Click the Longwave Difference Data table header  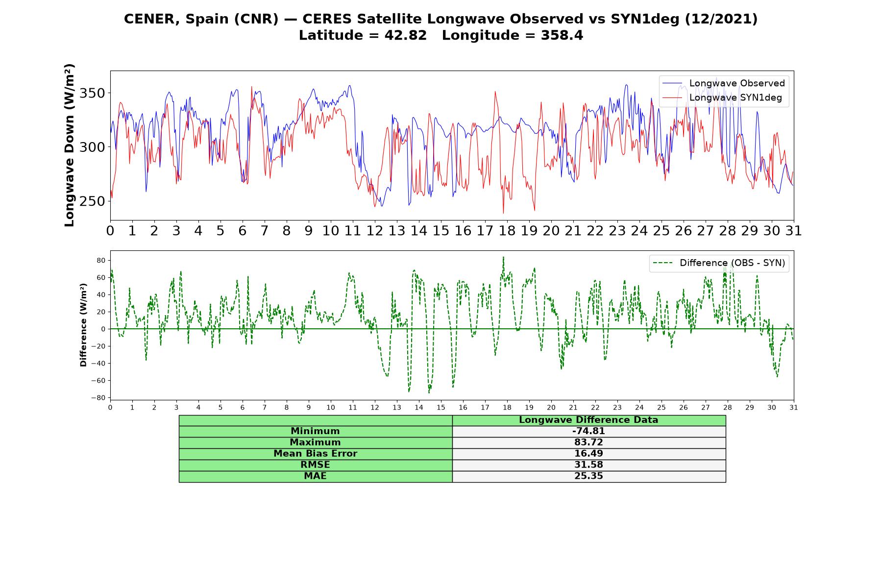coord(588,420)
